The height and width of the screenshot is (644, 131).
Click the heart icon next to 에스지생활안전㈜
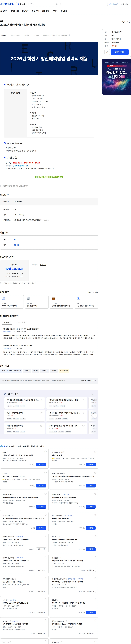point(64,516)
